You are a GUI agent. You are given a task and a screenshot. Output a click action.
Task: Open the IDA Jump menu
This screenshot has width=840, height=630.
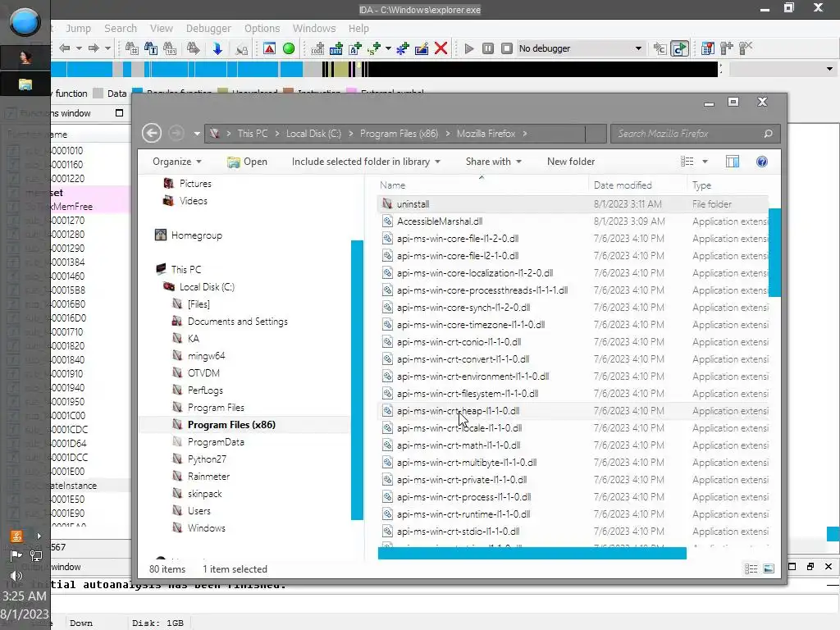(78, 29)
